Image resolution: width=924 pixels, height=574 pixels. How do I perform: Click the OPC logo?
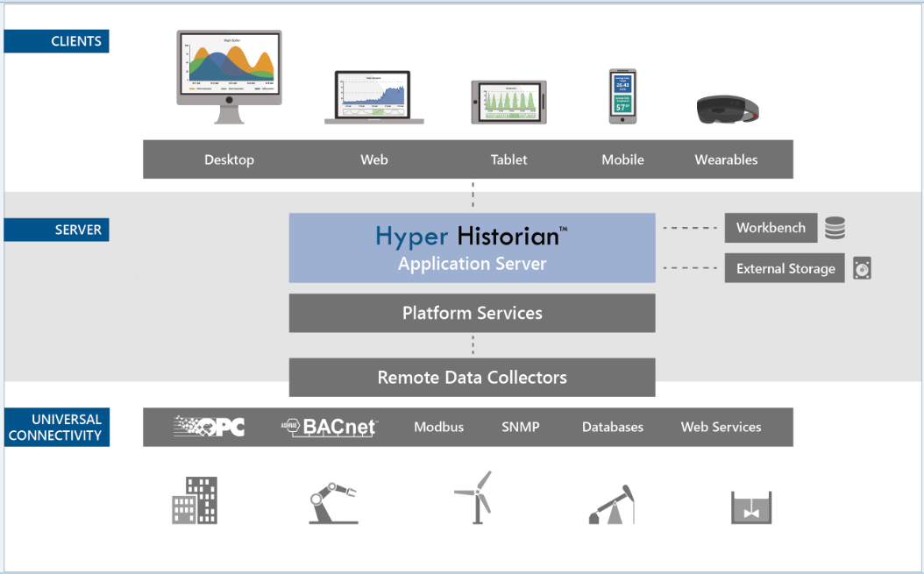[210, 427]
